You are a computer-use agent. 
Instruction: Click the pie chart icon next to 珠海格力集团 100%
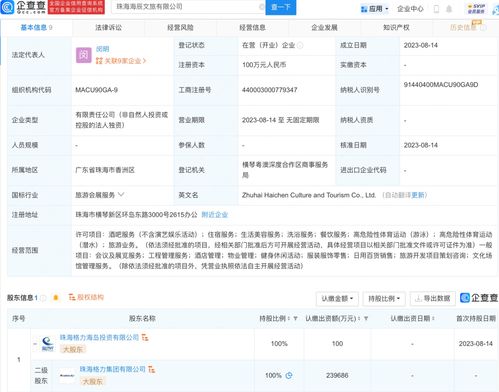click(x=289, y=375)
